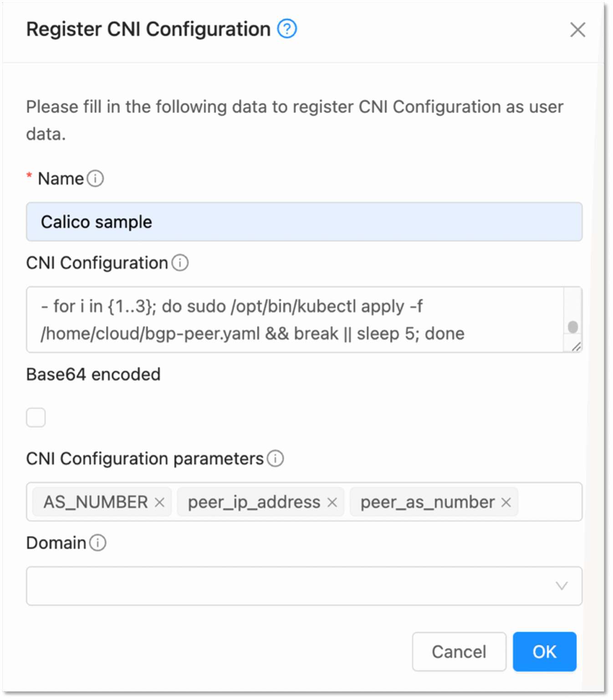Confirm registration with OK button
Image resolution: width=613 pixels, height=700 pixels.
click(x=545, y=652)
